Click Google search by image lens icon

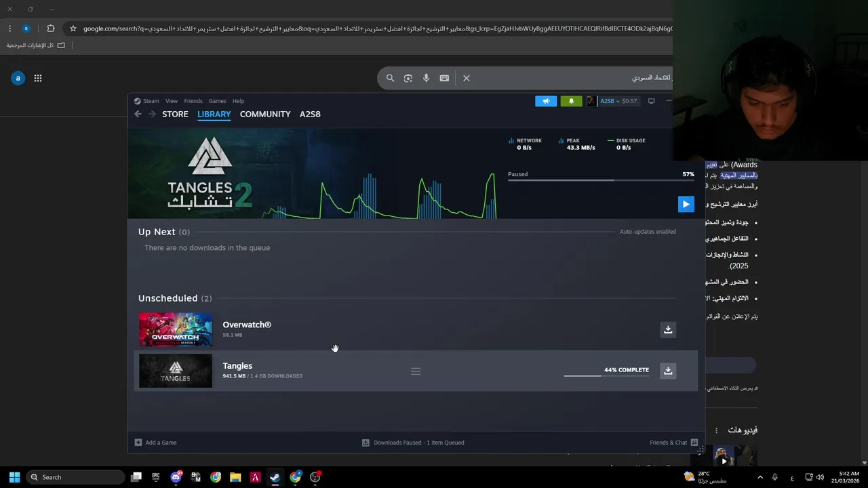click(x=408, y=78)
